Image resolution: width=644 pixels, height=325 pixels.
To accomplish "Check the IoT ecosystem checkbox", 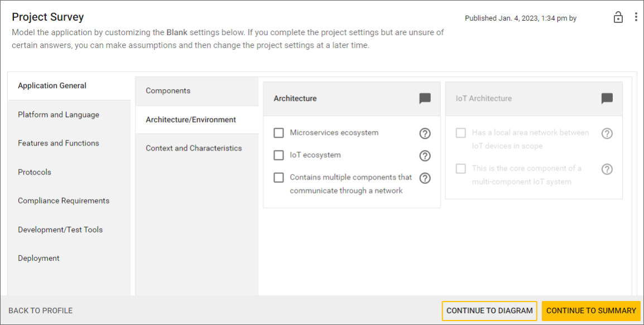I will pos(278,156).
